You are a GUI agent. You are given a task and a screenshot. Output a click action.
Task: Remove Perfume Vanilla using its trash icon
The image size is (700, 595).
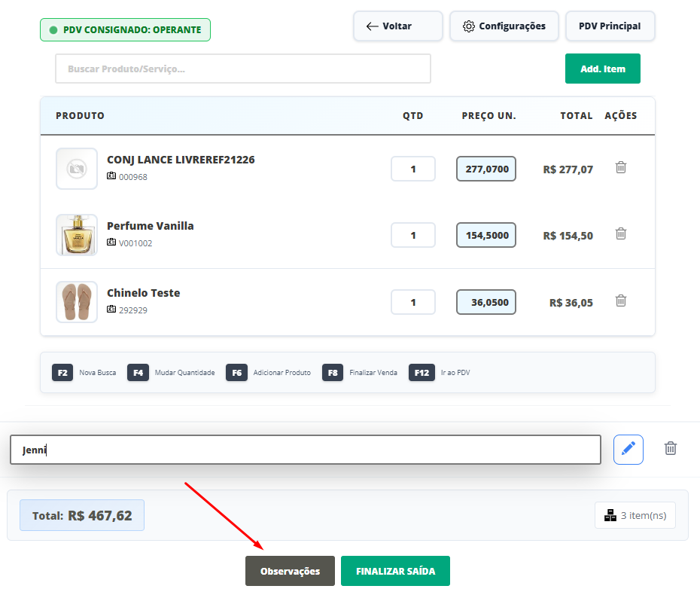[621, 233]
